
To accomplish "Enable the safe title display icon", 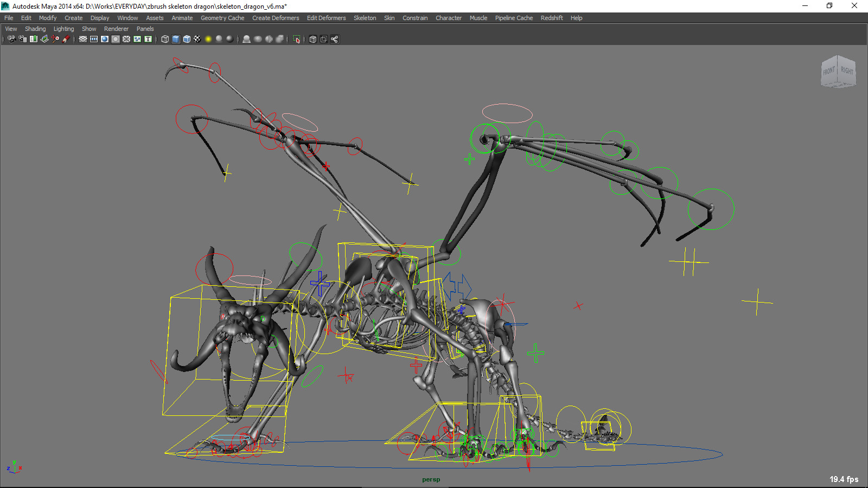I will (148, 39).
